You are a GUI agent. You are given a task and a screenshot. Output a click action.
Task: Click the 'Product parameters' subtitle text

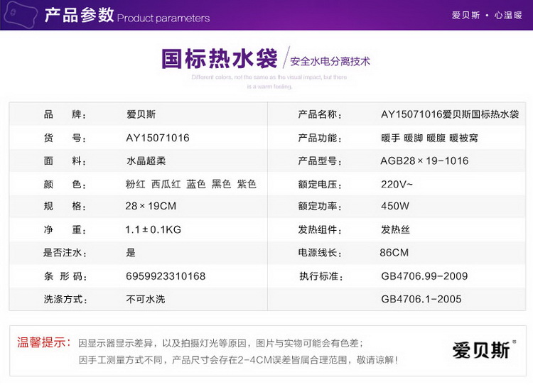tap(163, 18)
